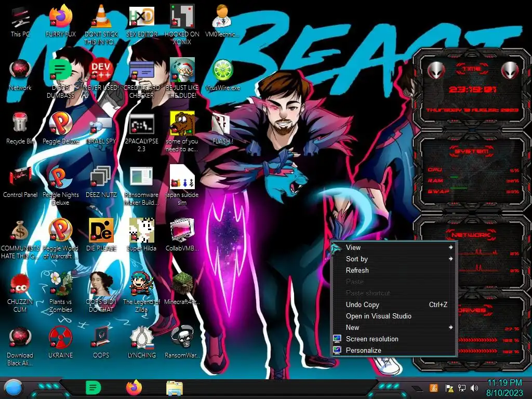Open the CHUZZIN CUM red fuzzball icon
The image size is (532, 399).
(x=20, y=292)
